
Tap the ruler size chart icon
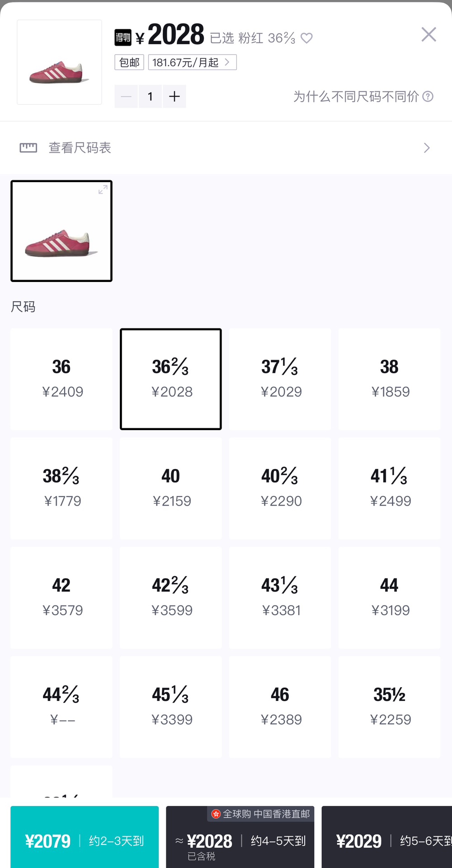coord(28,148)
